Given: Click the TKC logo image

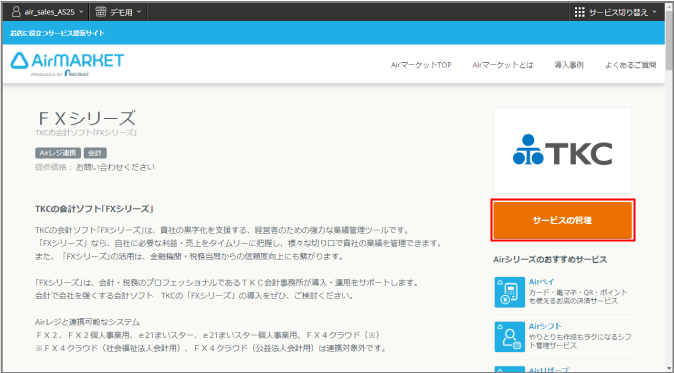Looking at the screenshot, I should (x=562, y=150).
